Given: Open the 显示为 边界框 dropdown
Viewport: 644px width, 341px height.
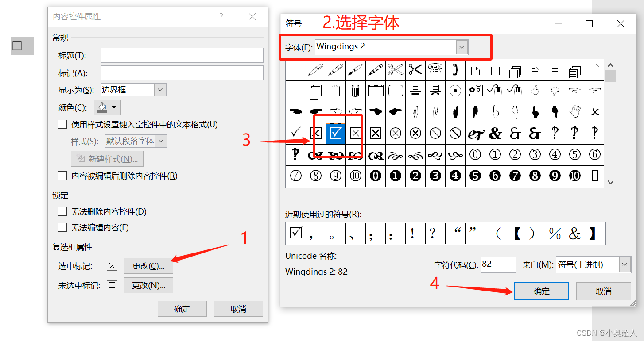Looking at the screenshot, I should coord(160,90).
